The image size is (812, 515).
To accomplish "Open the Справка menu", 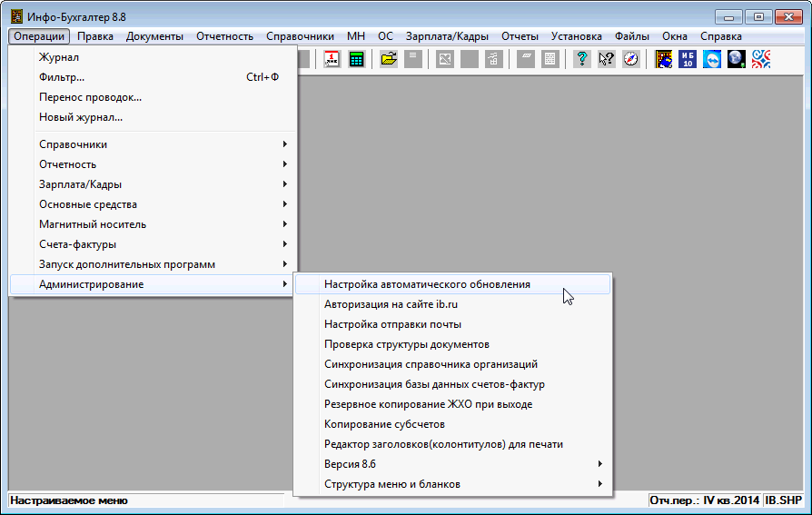I will (x=721, y=36).
